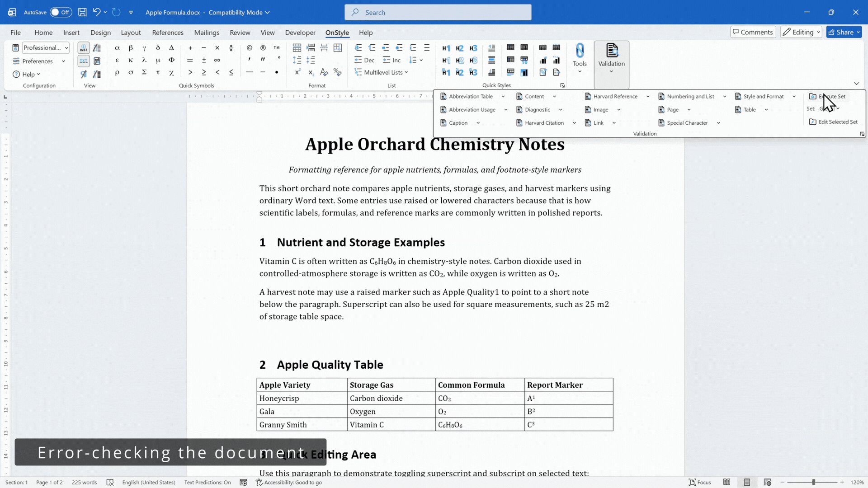Open the Comments button
The height and width of the screenshot is (488, 868).
click(753, 32)
